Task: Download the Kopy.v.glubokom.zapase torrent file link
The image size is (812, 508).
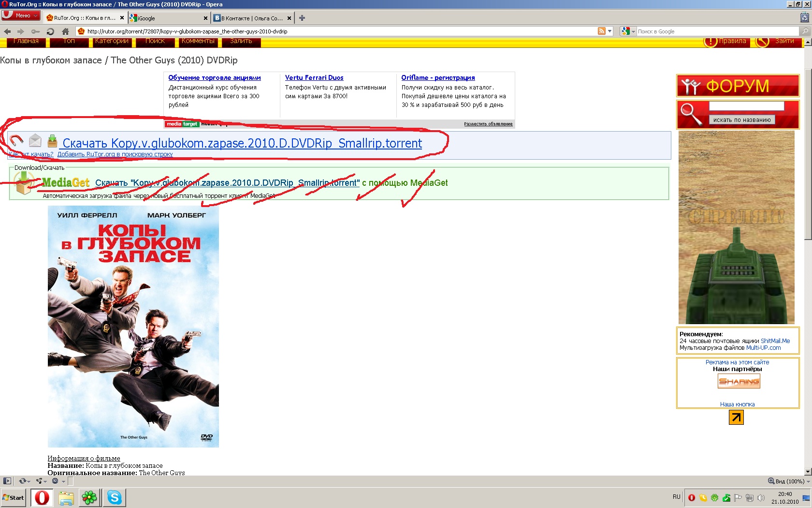Action: [x=242, y=143]
